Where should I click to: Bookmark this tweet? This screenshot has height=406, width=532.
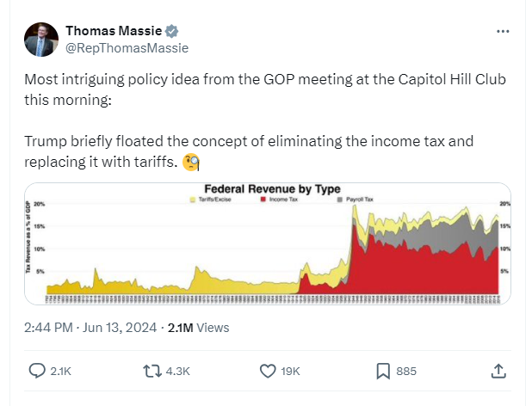coord(383,371)
